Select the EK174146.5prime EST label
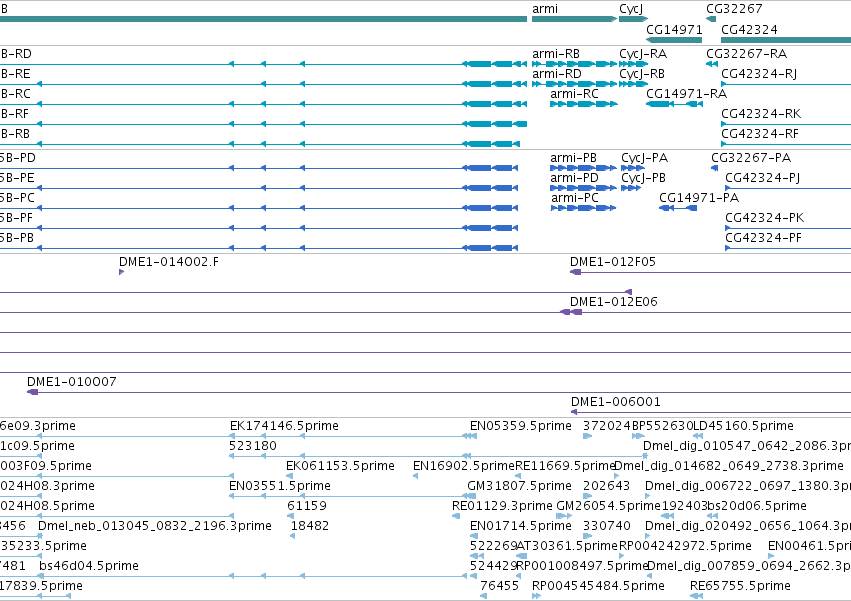This screenshot has height=601, width=851. [284, 426]
